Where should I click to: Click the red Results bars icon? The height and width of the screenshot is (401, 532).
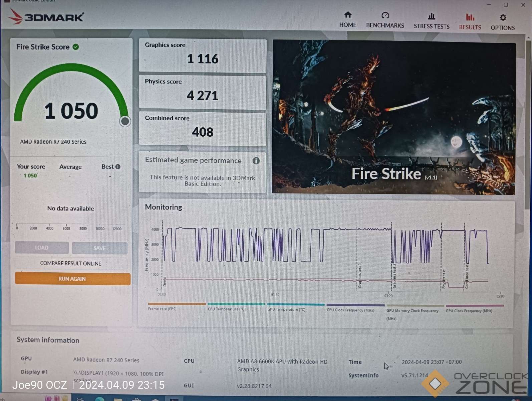click(470, 17)
